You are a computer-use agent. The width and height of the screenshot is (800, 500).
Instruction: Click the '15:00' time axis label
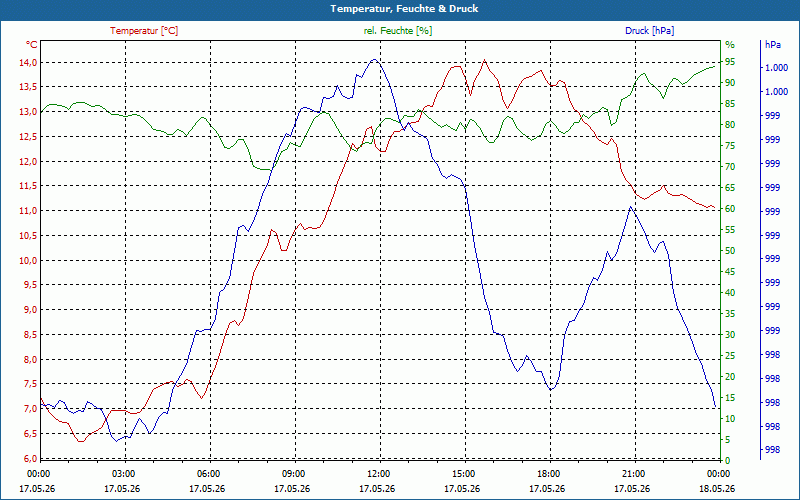(462, 474)
